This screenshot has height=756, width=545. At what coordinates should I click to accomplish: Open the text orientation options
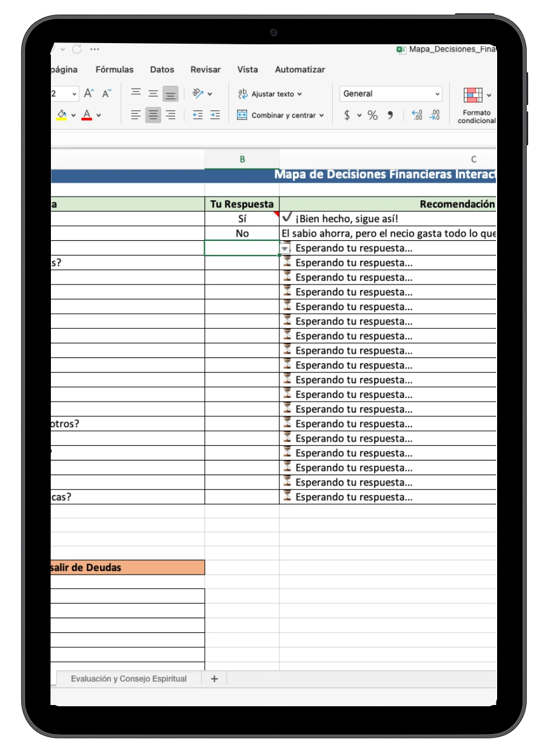[202, 93]
